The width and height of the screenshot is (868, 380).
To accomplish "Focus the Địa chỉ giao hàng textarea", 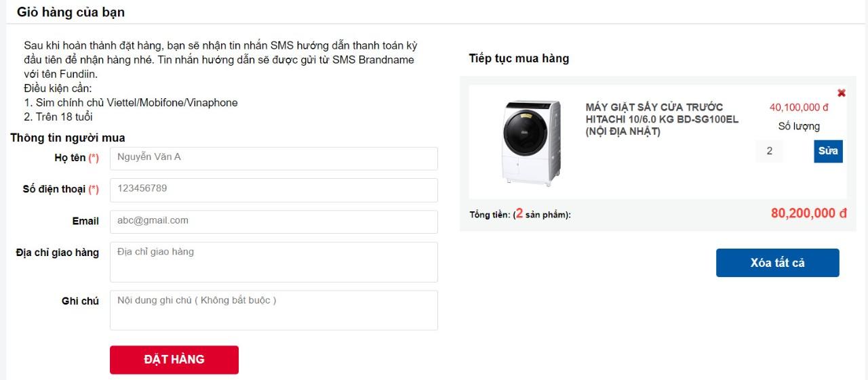I will coord(274,262).
